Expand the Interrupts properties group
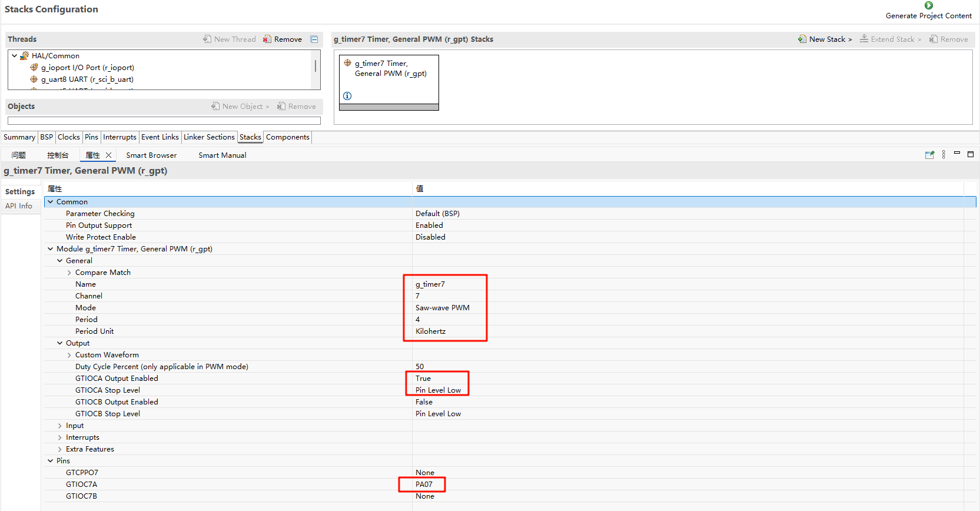 coord(60,437)
